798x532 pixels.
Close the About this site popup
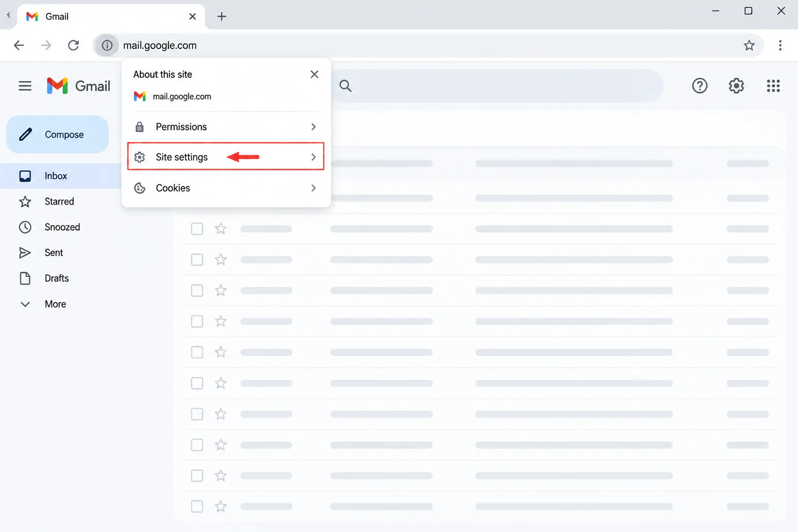click(x=314, y=74)
